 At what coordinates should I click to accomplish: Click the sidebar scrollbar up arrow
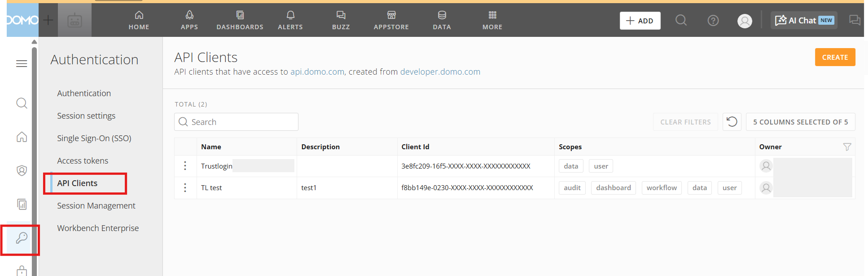click(x=34, y=42)
